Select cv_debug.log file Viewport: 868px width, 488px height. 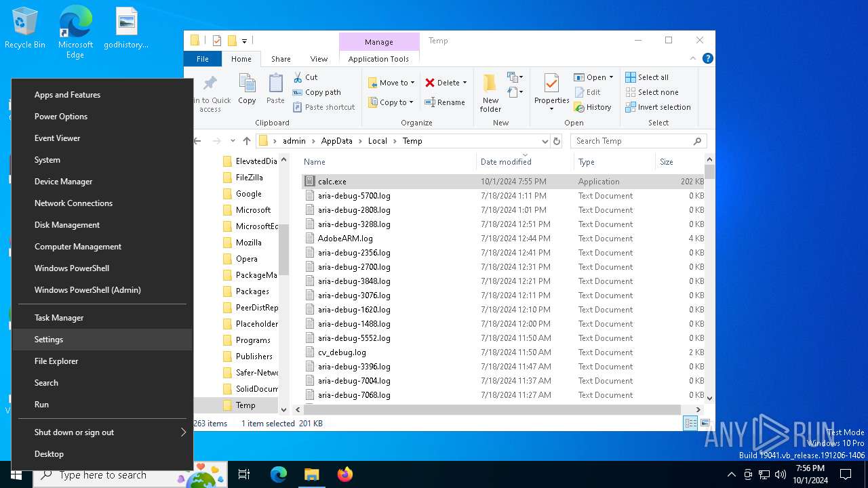click(x=502, y=352)
